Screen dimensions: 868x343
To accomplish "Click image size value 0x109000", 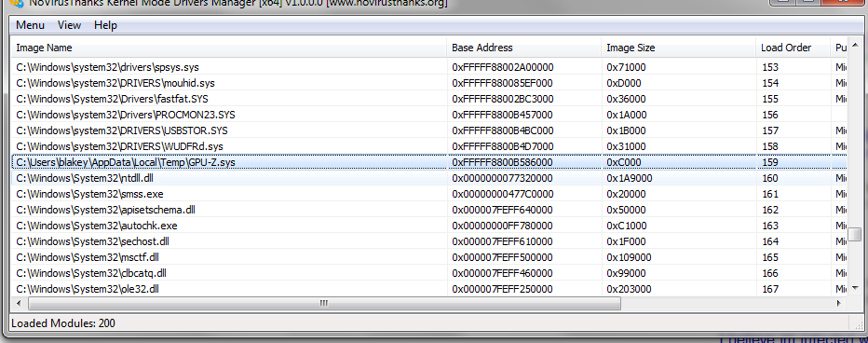I will pos(629,257).
